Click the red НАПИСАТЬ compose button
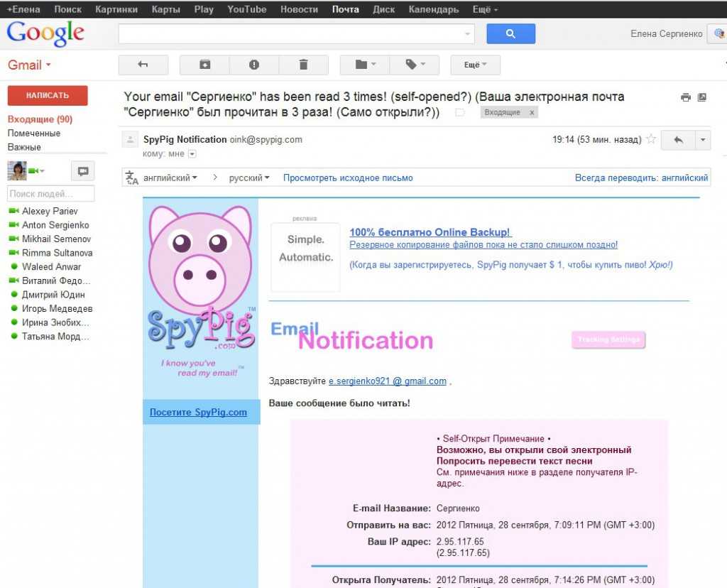The width and height of the screenshot is (727, 588). coord(48,95)
